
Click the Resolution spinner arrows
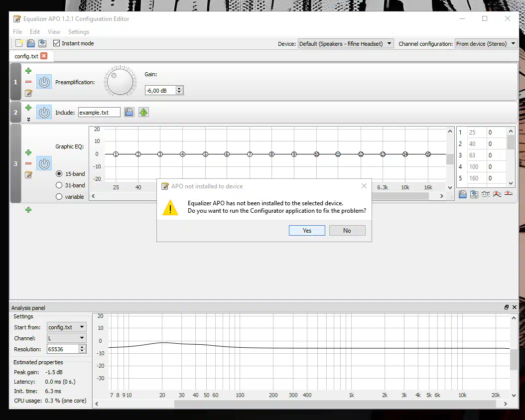click(x=82, y=349)
